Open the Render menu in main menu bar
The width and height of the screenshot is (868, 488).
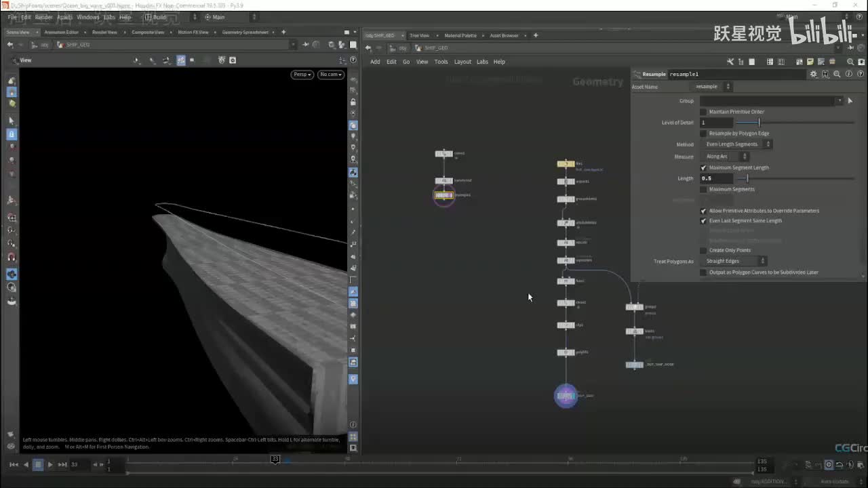click(43, 17)
